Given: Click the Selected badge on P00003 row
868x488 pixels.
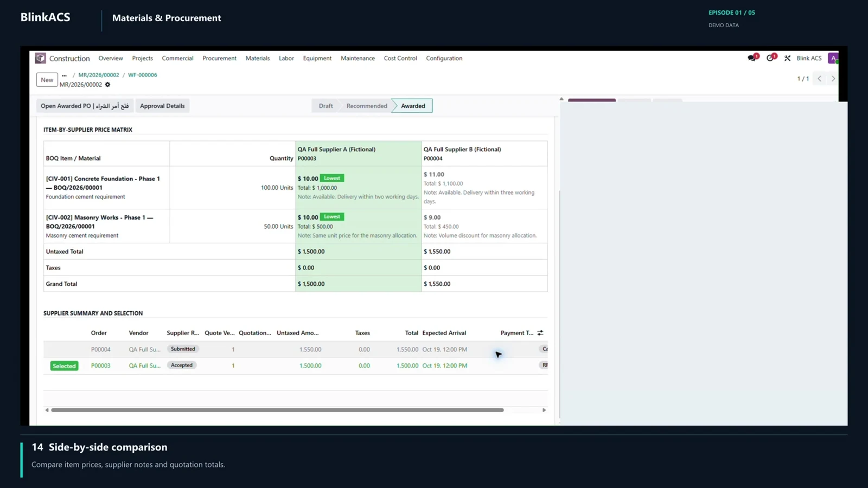Looking at the screenshot, I should pos(64,366).
